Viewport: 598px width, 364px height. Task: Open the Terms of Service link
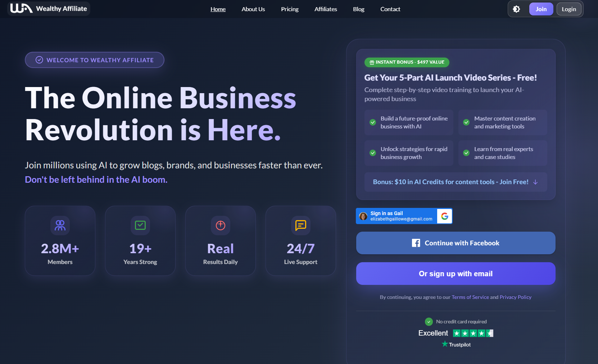coord(470,297)
